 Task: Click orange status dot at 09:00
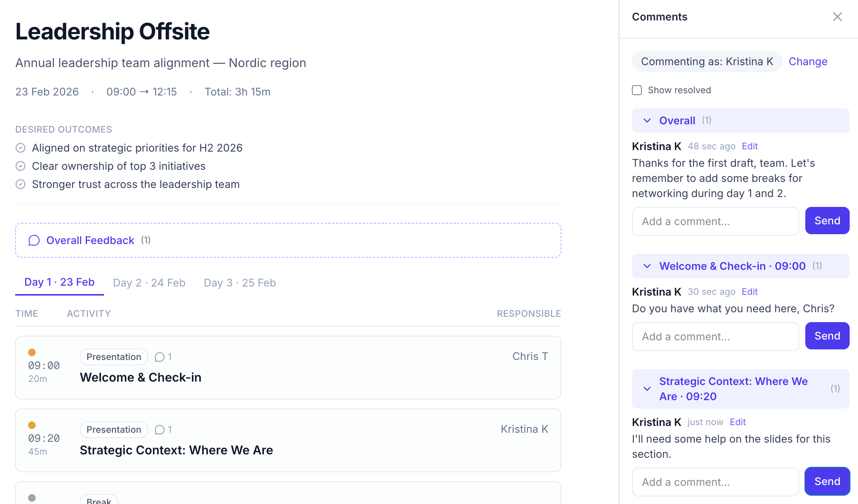32,352
